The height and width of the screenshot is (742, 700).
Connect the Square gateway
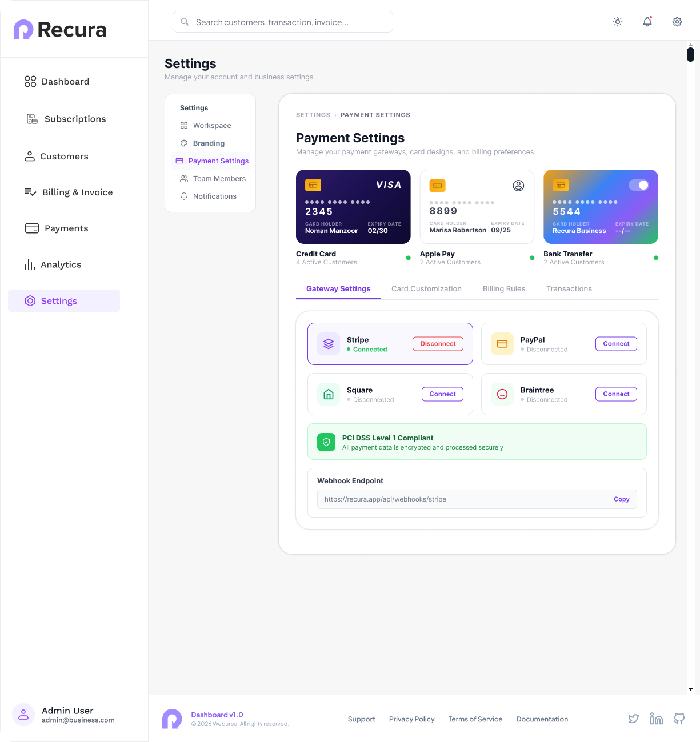point(442,394)
